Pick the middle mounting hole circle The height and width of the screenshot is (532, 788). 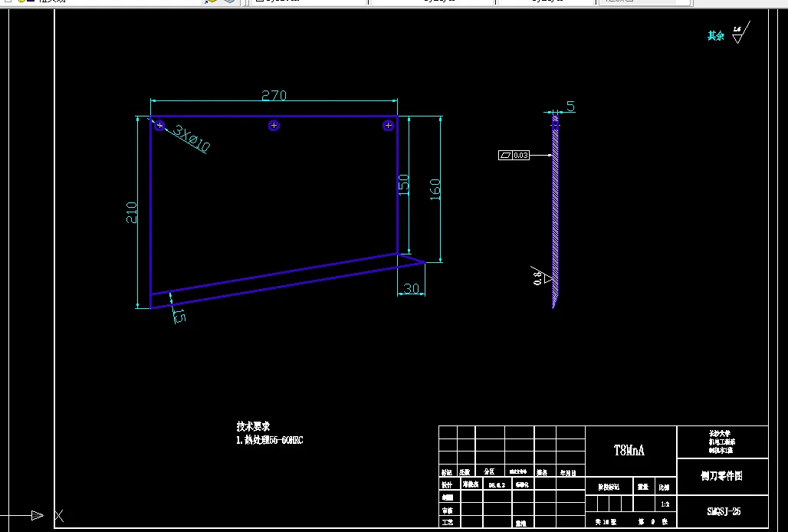coord(274,125)
